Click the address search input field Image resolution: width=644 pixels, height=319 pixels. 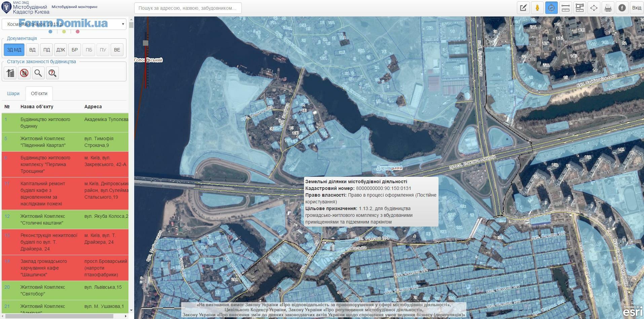tap(188, 8)
